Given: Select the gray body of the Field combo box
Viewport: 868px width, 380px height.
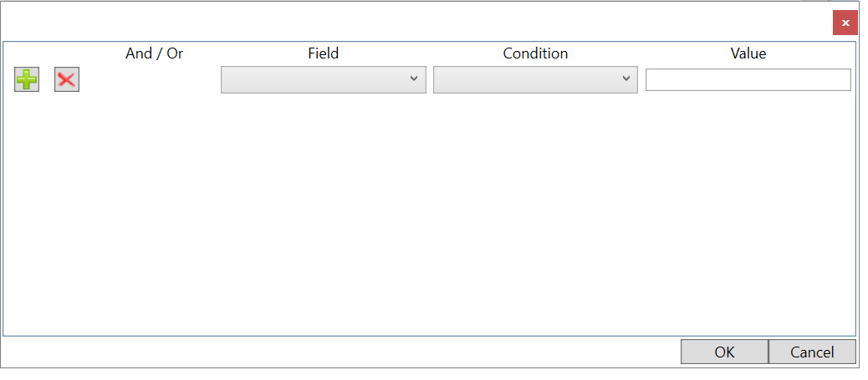Looking at the screenshot, I should (313, 79).
